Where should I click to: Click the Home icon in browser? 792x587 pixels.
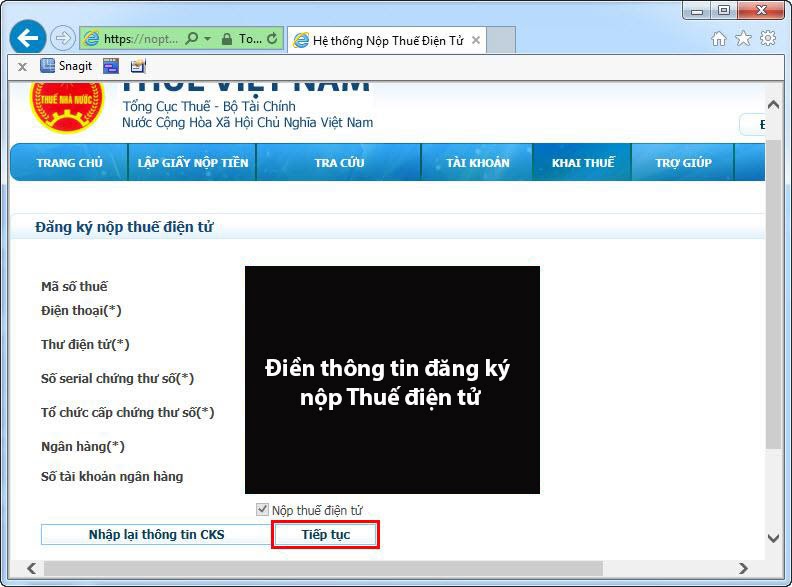coord(719,38)
